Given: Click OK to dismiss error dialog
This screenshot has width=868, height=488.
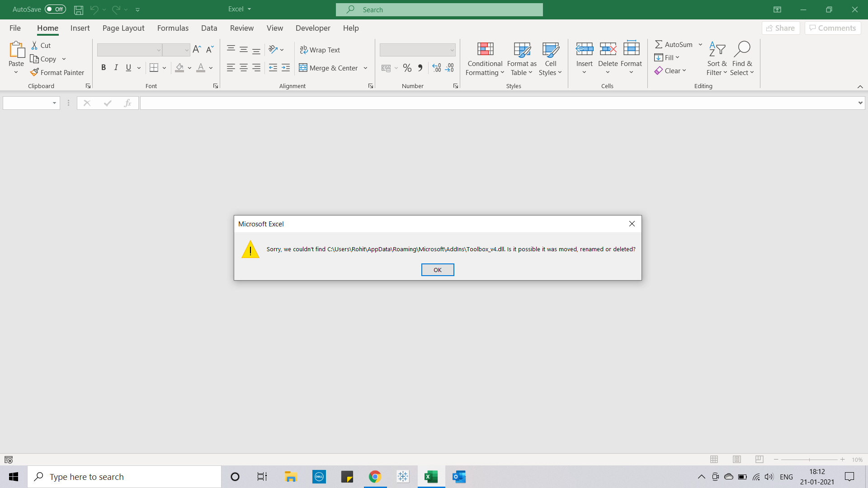Looking at the screenshot, I should (437, 269).
